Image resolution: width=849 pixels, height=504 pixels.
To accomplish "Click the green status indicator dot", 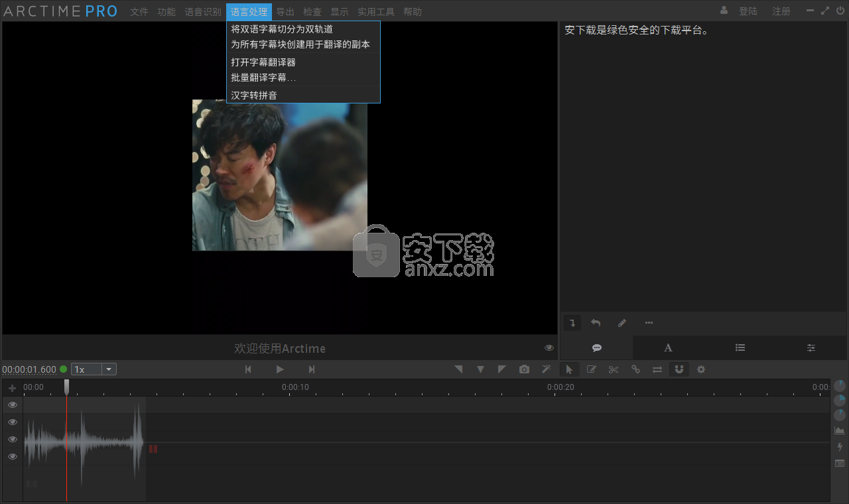I will [64, 369].
